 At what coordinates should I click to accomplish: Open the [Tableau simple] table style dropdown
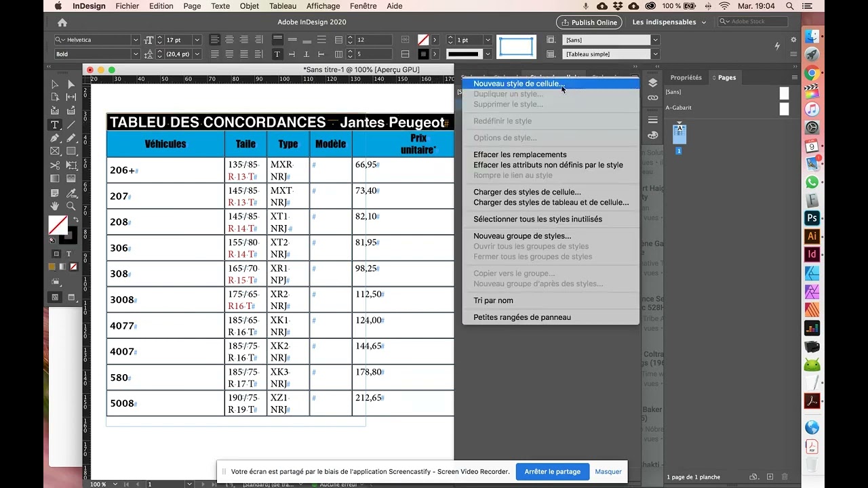click(x=655, y=54)
